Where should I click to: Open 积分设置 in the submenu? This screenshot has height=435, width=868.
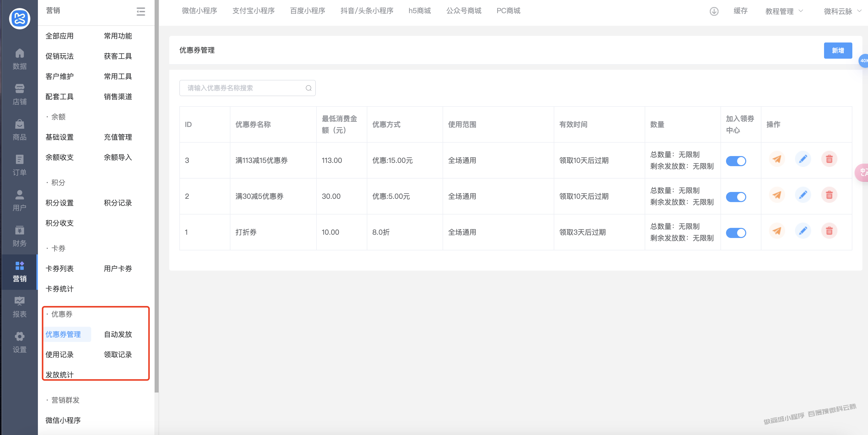(x=59, y=203)
